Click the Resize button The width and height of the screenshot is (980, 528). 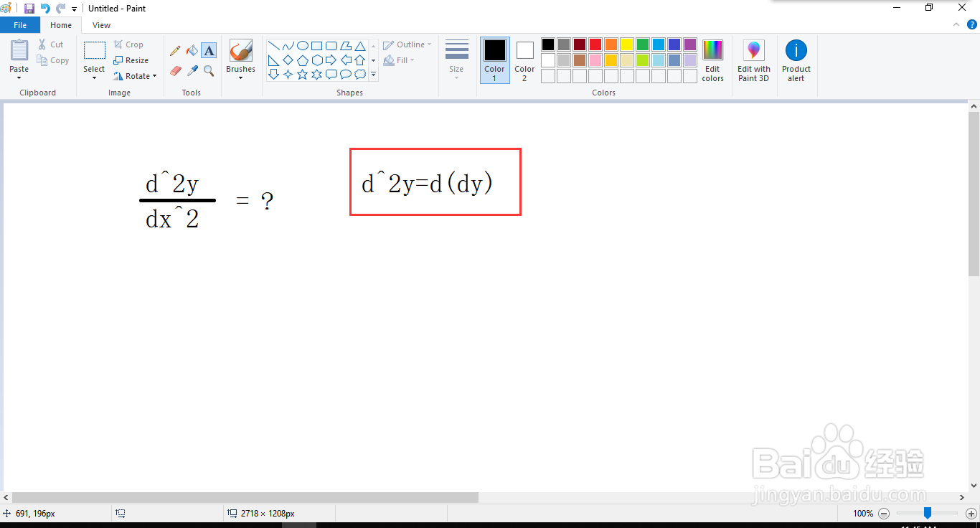click(x=133, y=60)
